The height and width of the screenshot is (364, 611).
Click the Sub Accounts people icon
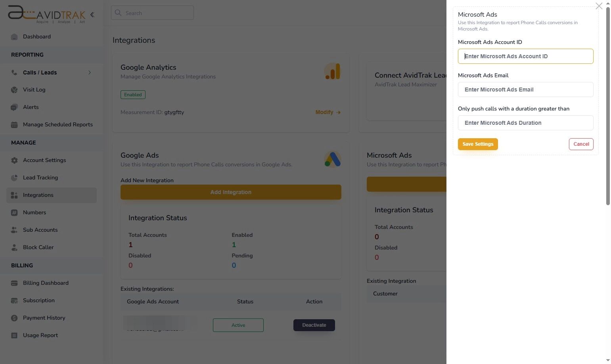coord(15,230)
